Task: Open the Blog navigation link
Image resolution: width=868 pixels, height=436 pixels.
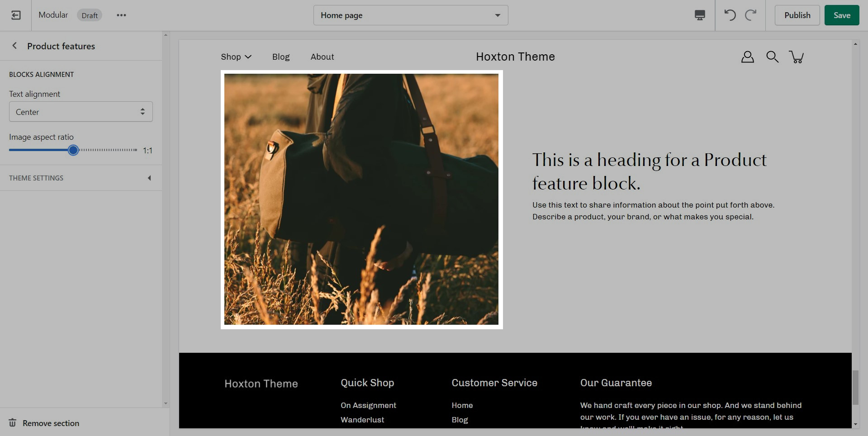Action: 280,57
